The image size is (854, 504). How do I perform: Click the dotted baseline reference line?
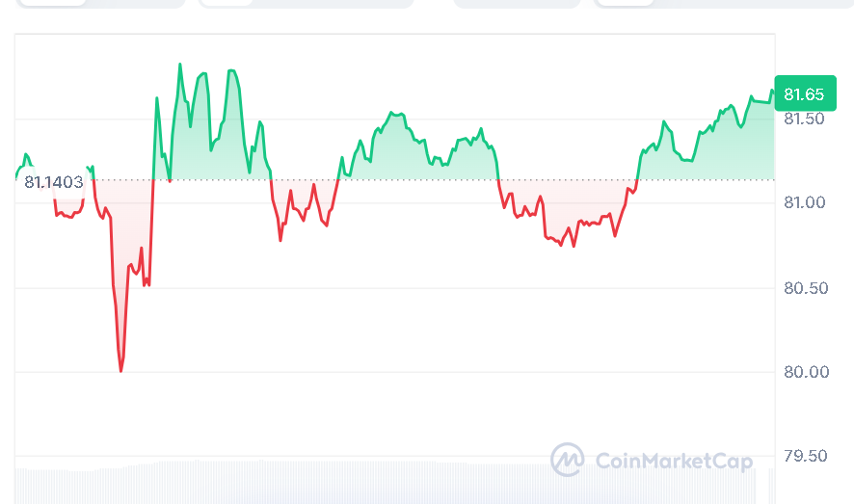(x=434, y=179)
